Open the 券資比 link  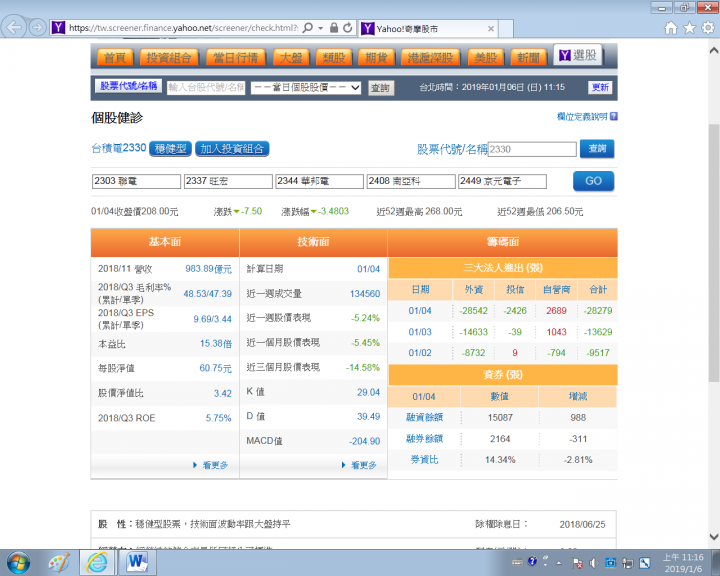[424, 459]
